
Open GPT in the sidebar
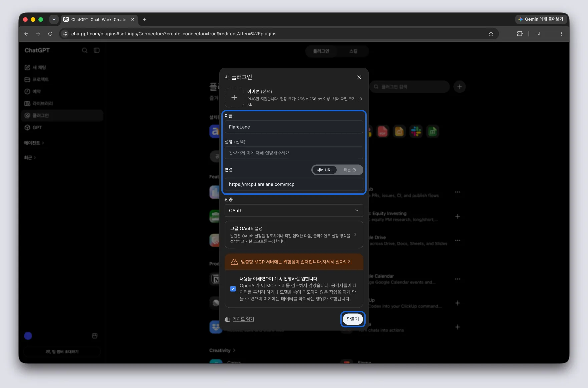[x=62, y=127]
